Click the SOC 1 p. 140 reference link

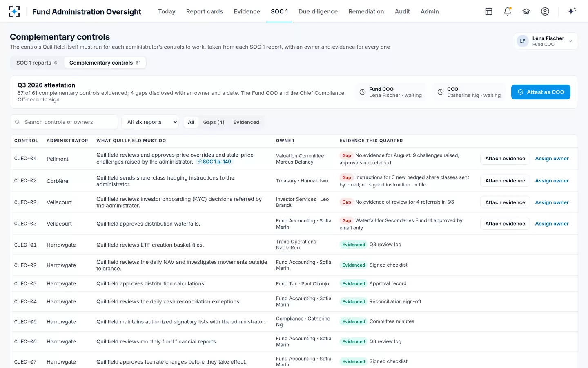tap(214, 162)
